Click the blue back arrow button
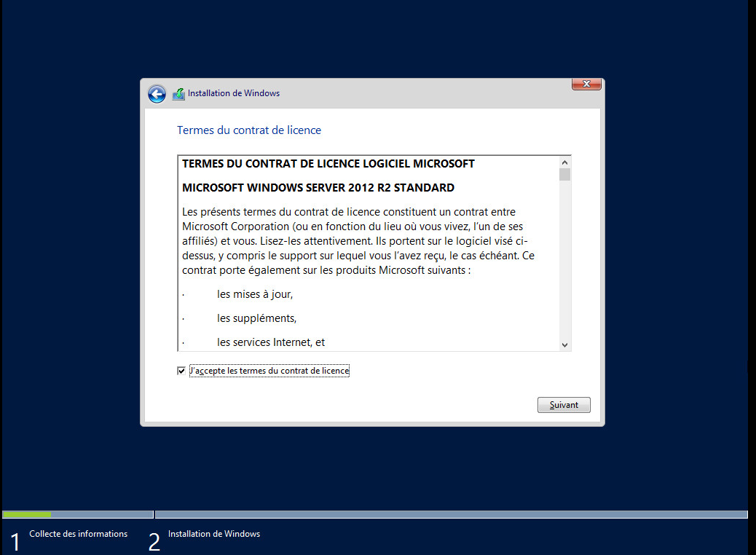 157,93
